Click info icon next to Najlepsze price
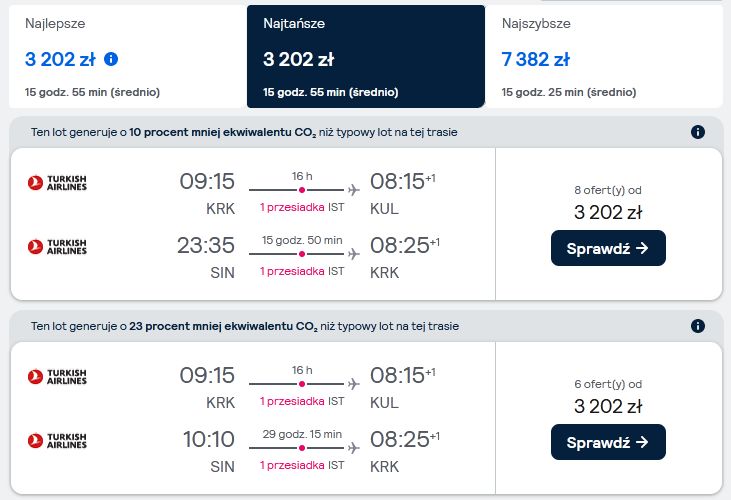 click(x=111, y=59)
